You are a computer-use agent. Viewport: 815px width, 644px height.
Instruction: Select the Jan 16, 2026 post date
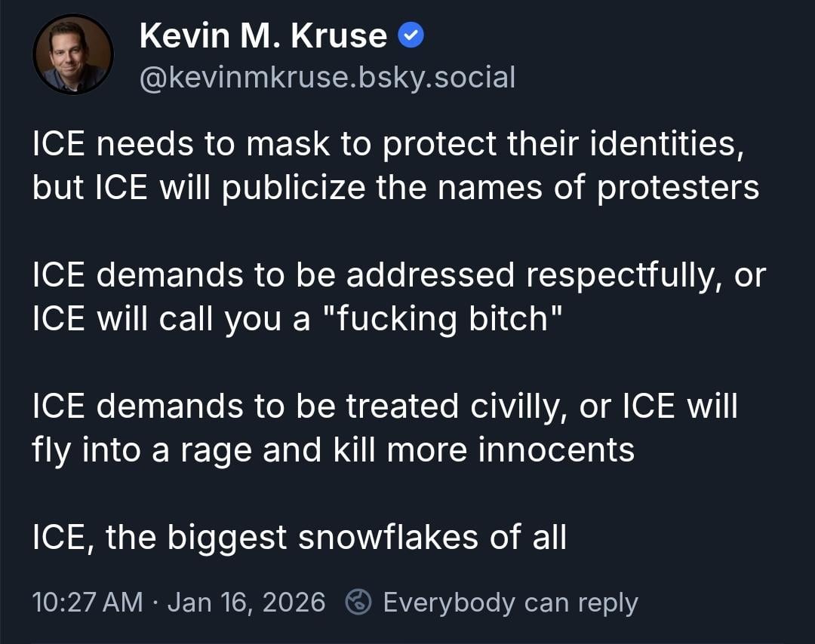[x=246, y=602]
